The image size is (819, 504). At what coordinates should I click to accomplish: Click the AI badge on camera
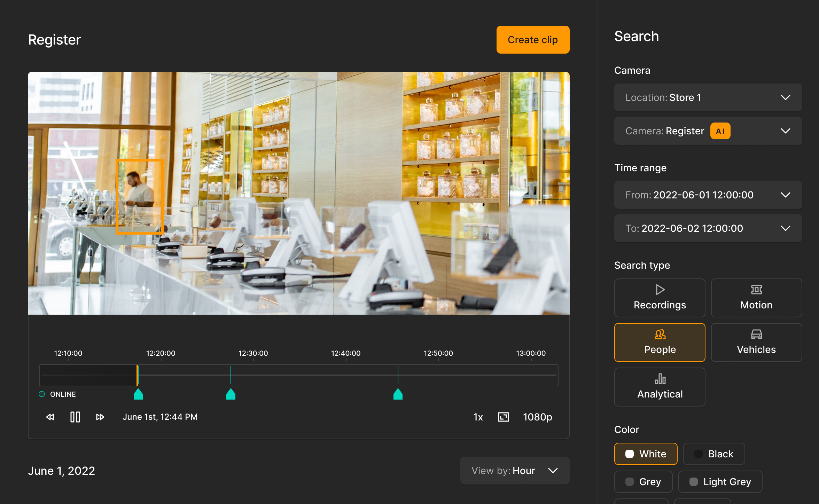[720, 131]
